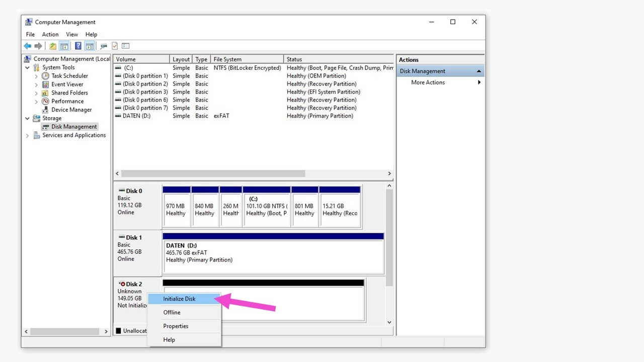Open the Action menu
Viewport: 644px width, 362px height.
click(x=50, y=34)
